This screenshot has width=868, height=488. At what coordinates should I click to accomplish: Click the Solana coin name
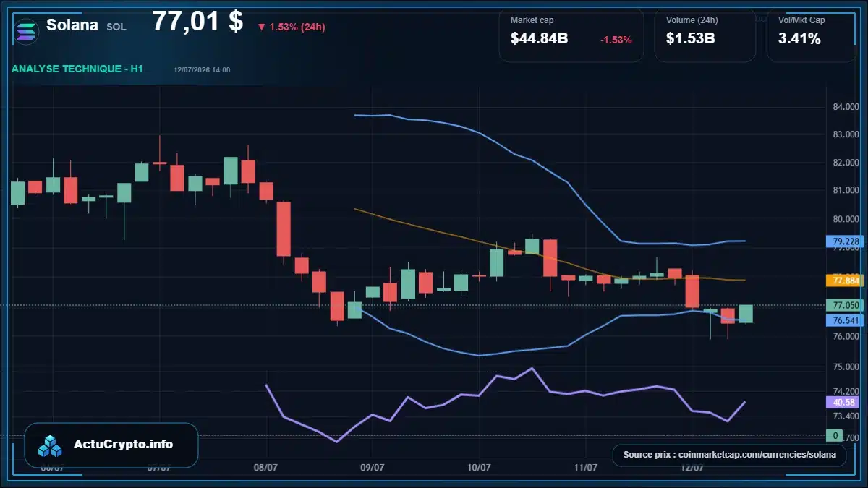tap(72, 25)
